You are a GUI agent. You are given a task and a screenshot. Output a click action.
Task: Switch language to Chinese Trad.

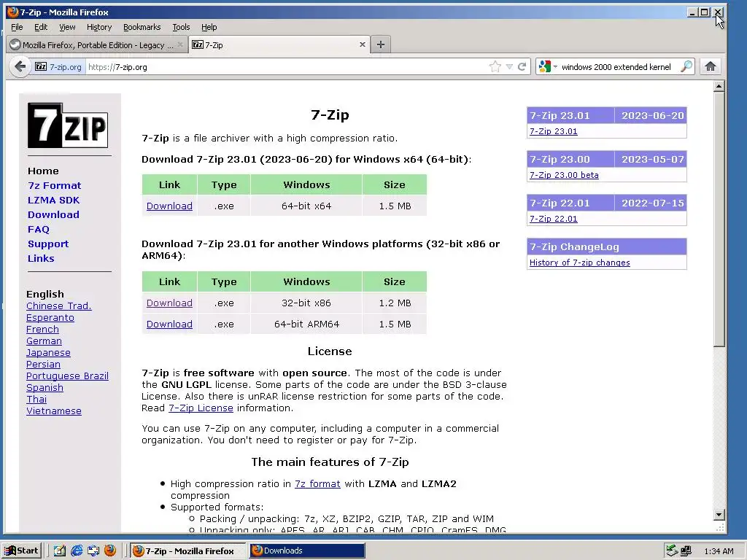(x=58, y=306)
